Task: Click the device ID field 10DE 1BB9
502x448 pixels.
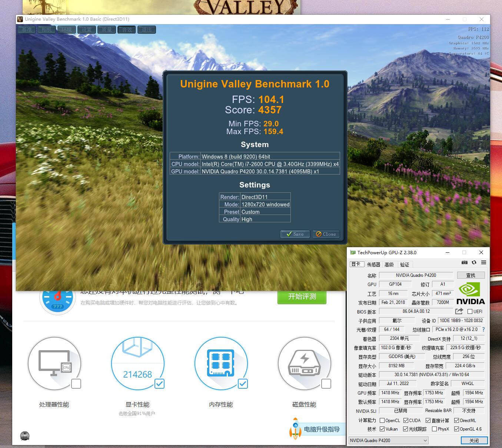Action: pyautogui.click(x=461, y=321)
